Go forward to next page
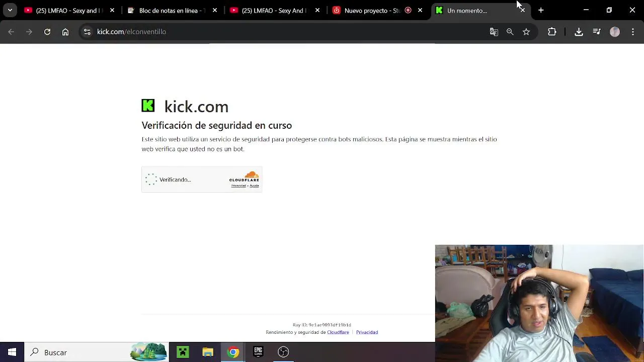Image resolution: width=644 pixels, height=362 pixels. pyautogui.click(x=29, y=32)
